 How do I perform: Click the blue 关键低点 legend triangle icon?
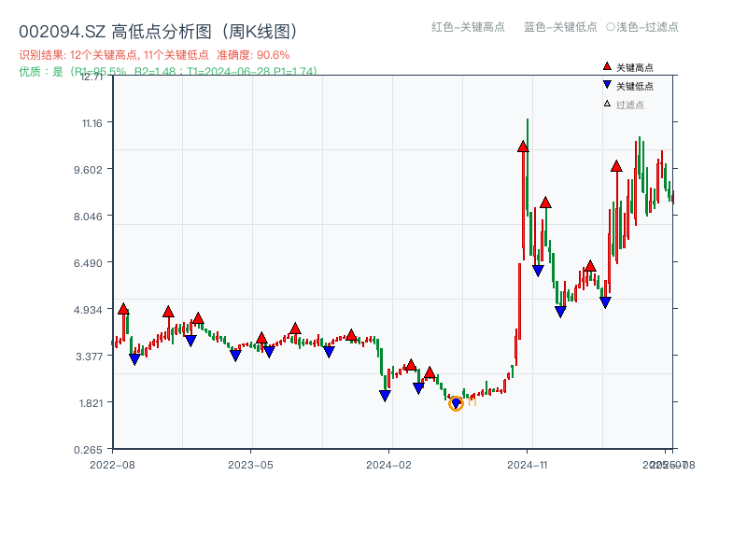tap(607, 85)
